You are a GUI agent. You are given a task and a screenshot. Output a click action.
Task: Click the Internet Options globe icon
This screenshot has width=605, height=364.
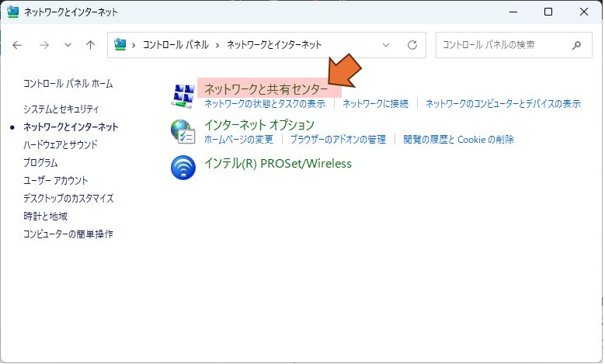click(183, 131)
